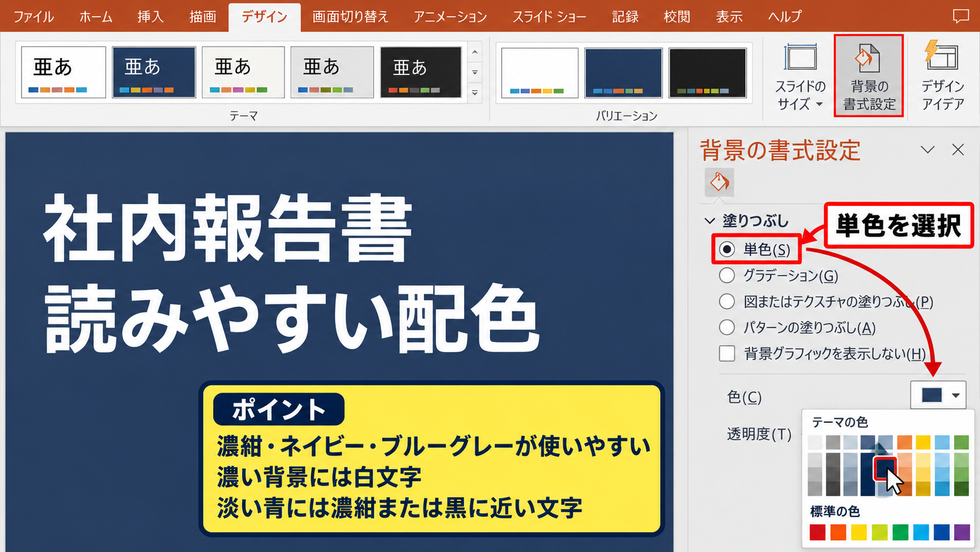Open the スライド ショー tab
980x552 pixels.
(549, 16)
